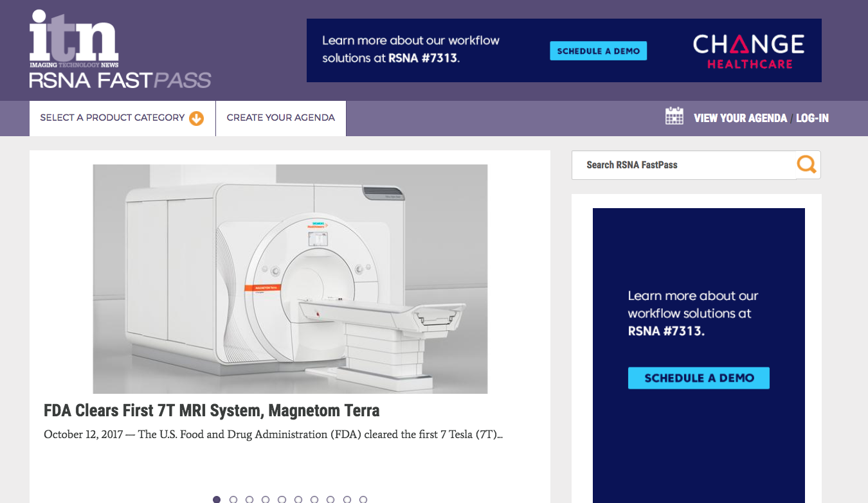Select the third carousel slide dot
The height and width of the screenshot is (503, 868).
click(x=249, y=499)
